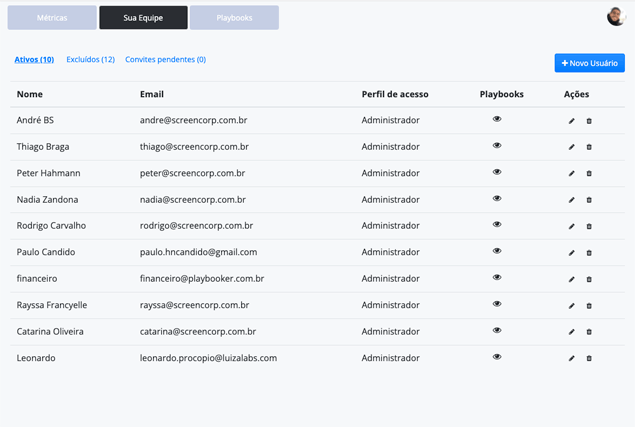This screenshot has height=441, width=635.
Task: Click email andre@screencorp.com.br
Action: [193, 120]
